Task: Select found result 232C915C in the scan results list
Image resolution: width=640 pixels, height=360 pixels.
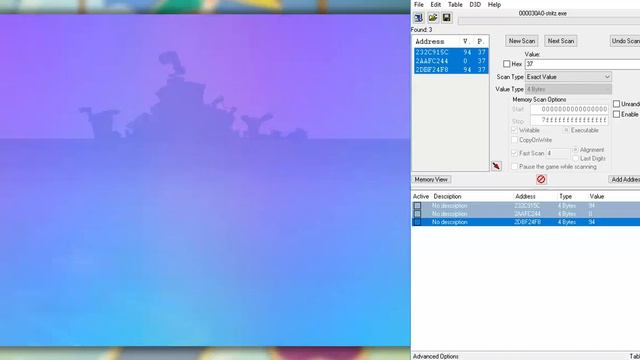Action: tap(451, 52)
